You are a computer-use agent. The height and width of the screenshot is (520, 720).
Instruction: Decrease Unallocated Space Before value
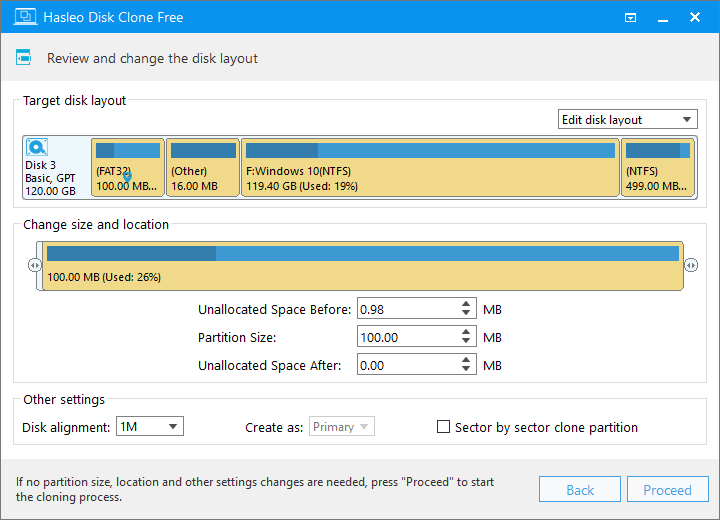point(466,313)
